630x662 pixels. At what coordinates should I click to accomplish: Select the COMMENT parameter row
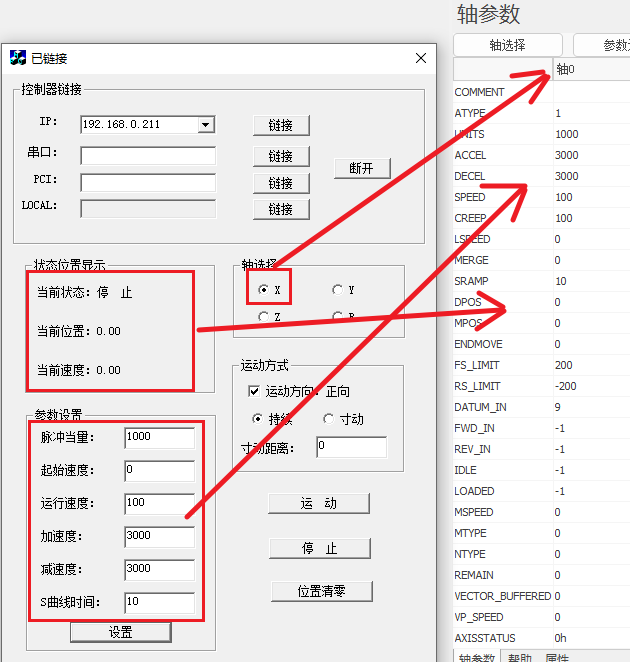coord(542,92)
